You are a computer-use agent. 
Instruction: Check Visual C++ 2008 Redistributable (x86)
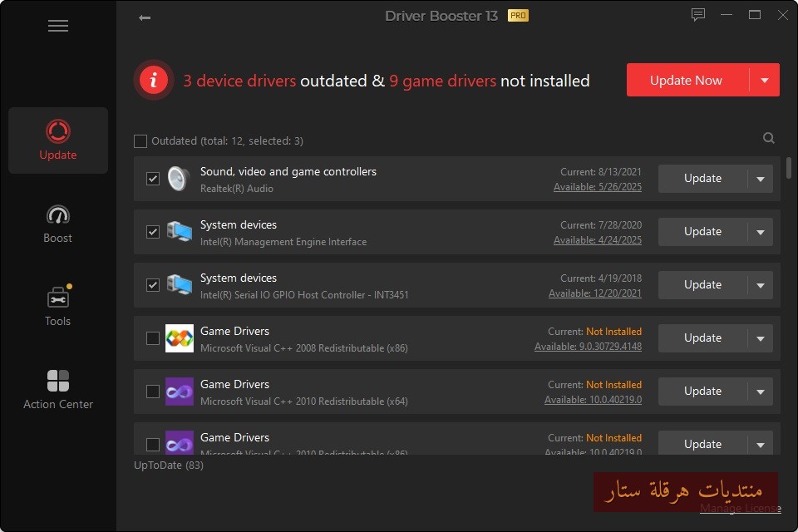[153, 338]
